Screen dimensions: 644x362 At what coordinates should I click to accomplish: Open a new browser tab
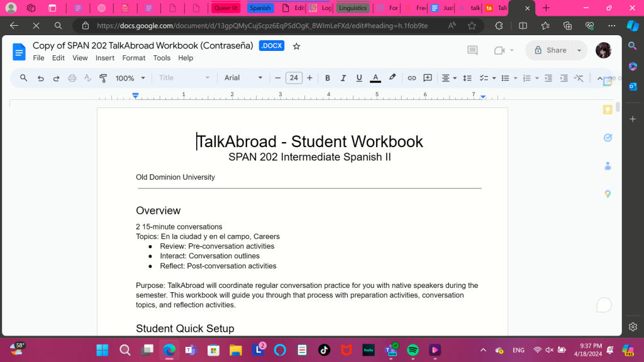click(546, 8)
